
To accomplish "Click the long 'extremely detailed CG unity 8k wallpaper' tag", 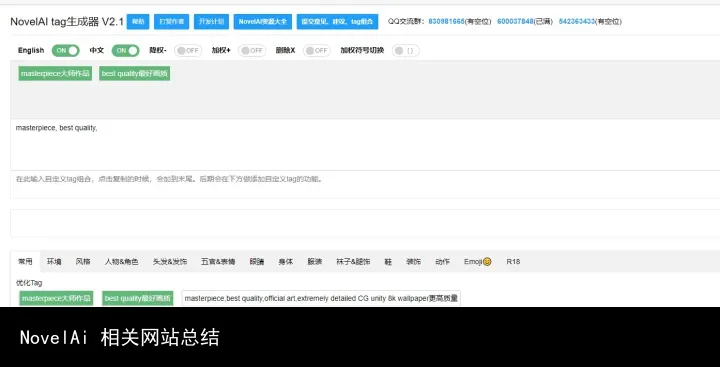I will (x=321, y=299).
